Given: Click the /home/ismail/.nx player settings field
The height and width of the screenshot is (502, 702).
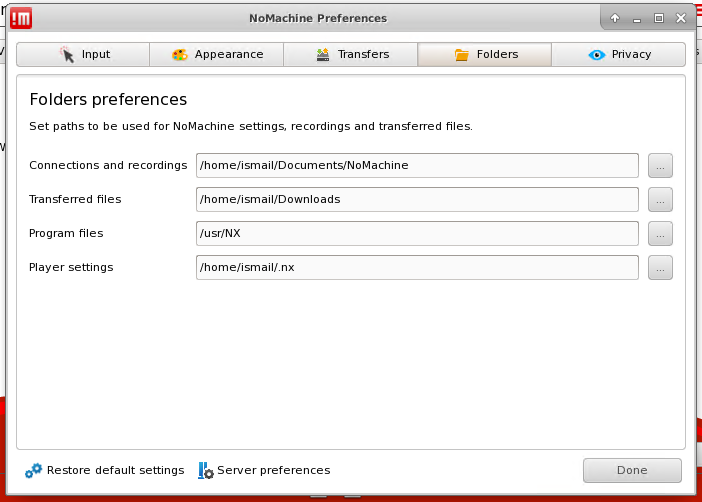Looking at the screenshot, I should click(417, 268).
